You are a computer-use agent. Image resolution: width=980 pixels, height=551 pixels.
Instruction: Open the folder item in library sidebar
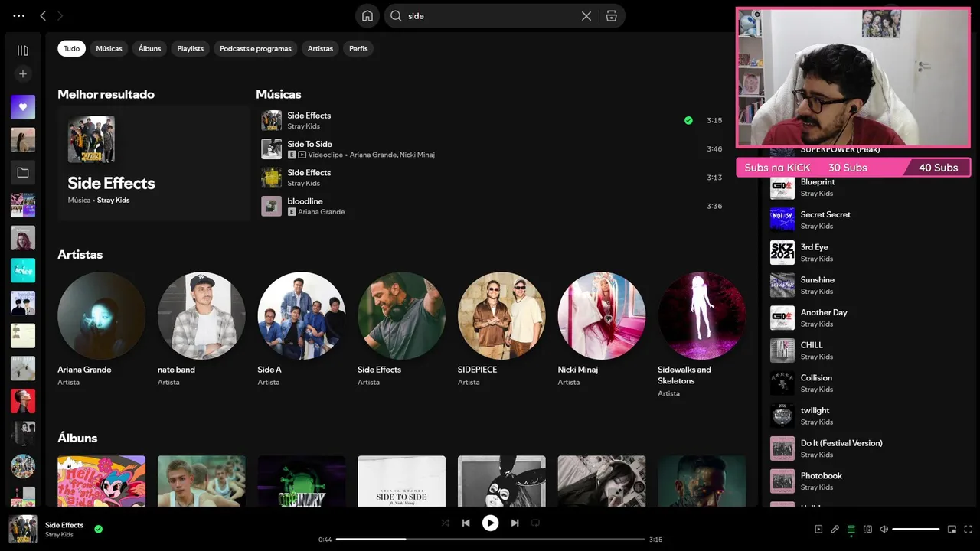[x=23, y=173]
